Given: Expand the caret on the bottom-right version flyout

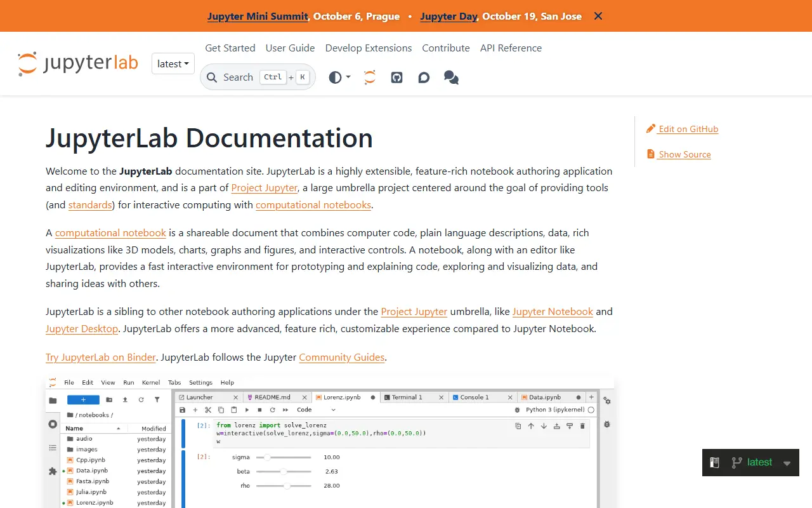Looking at the screenshot, I should coord(787,464).
